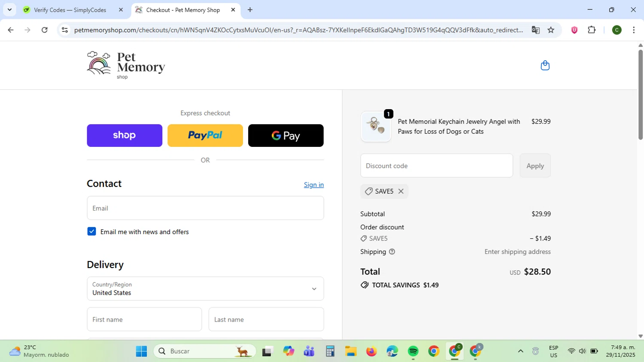Click the First name field

pos(144,319)
